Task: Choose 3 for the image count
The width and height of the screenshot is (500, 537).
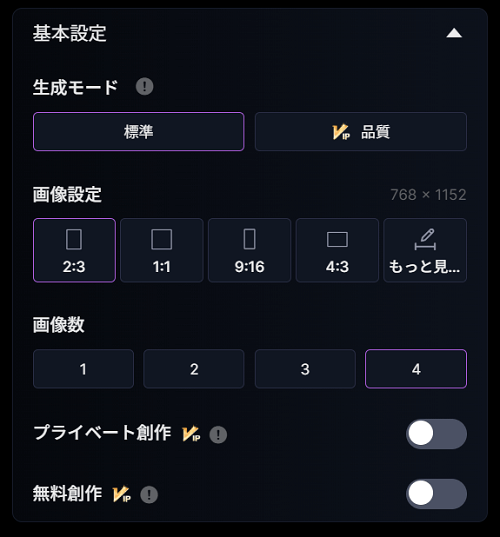Action: [305, 369]
